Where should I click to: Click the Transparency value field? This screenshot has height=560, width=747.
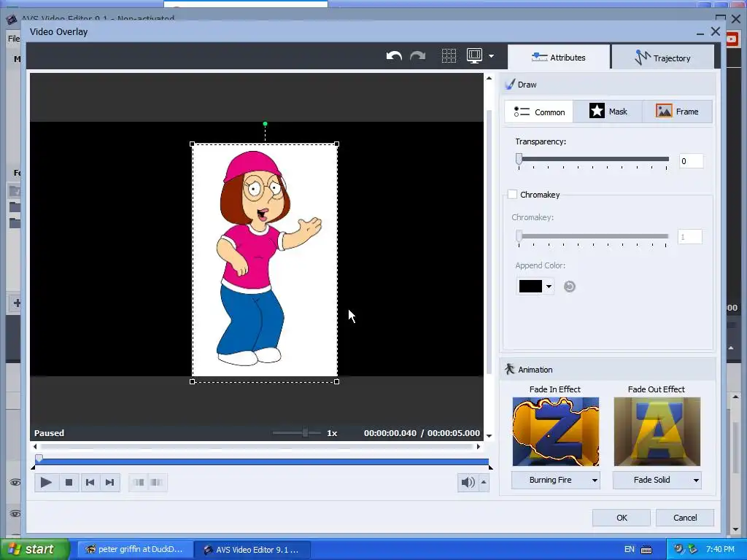coord(691,161)
